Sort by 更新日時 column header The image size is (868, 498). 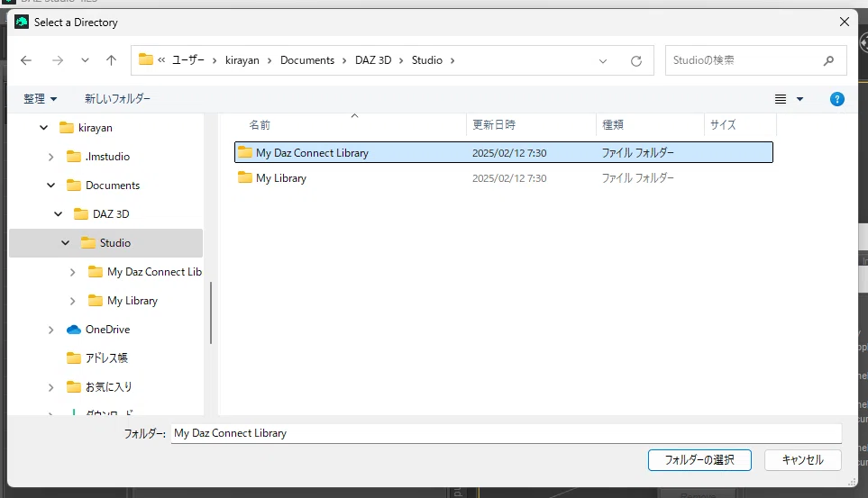pyautogui.click(x=494, y=125)
